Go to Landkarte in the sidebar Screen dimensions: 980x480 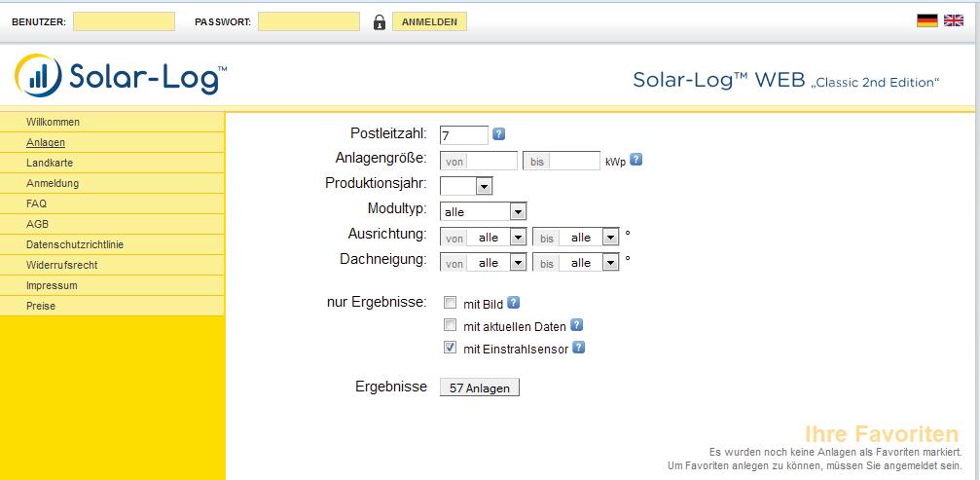click(113, 163)
